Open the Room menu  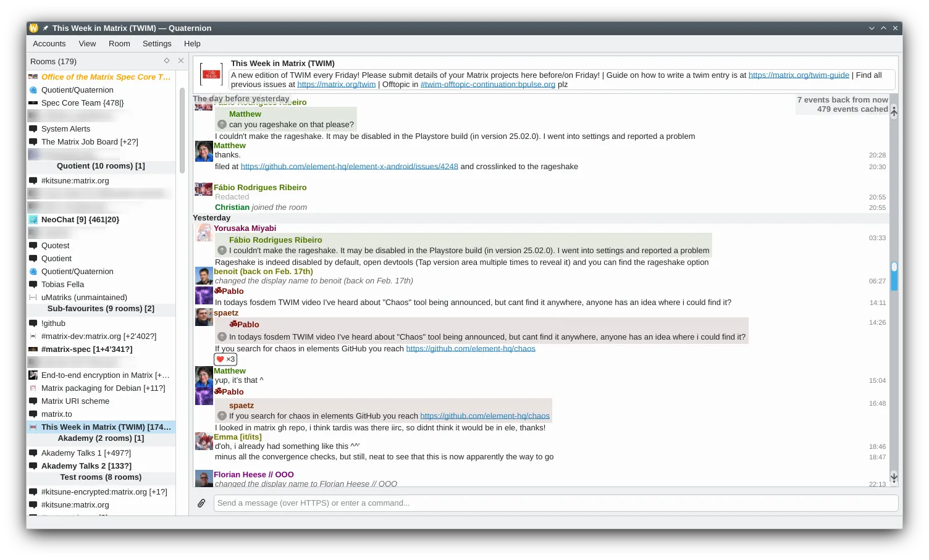point(119,44)
